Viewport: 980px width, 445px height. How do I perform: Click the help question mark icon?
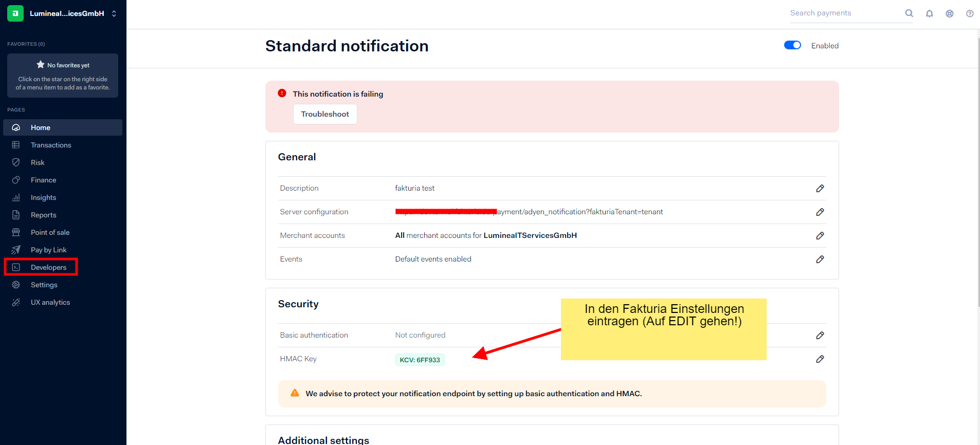click(969, 14)
